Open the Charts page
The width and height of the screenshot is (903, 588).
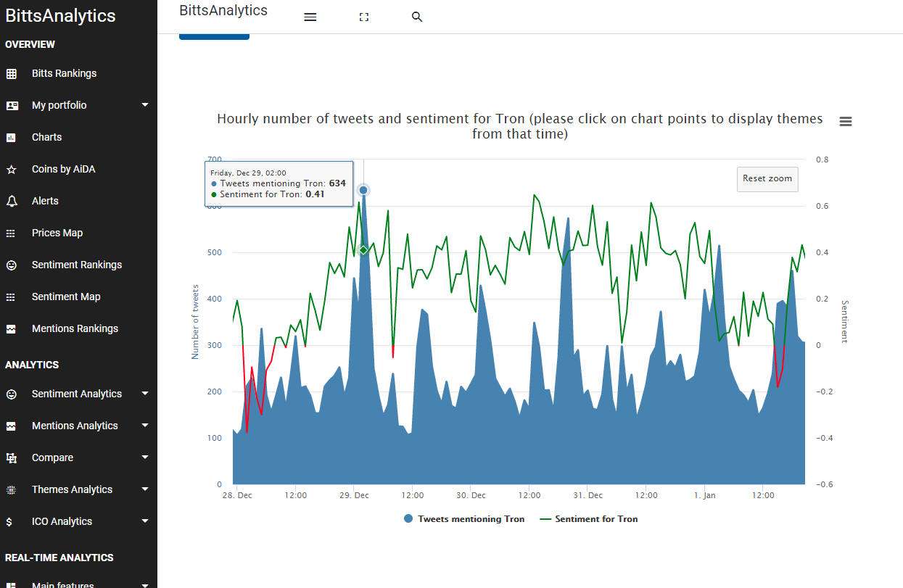(x=46, y=137)
